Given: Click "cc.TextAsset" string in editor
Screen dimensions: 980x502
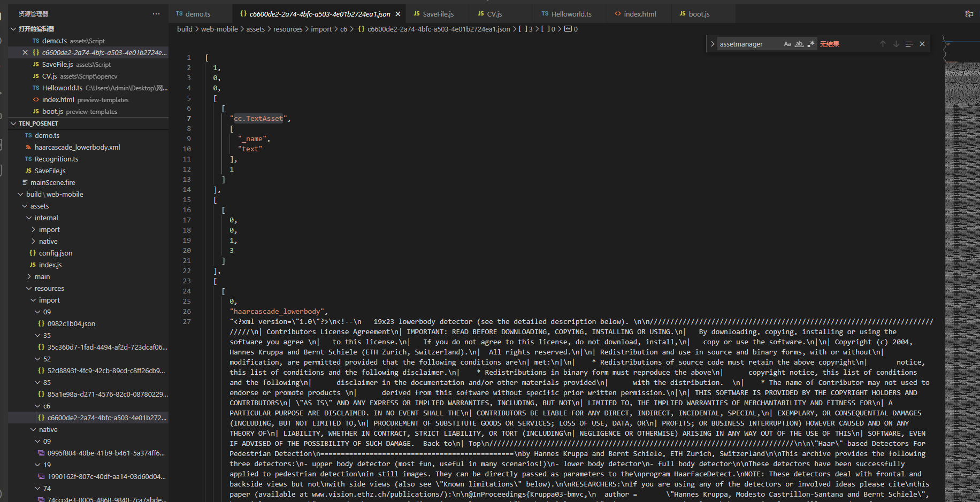Looking at the screenshot, I should [x=258, y=119].
